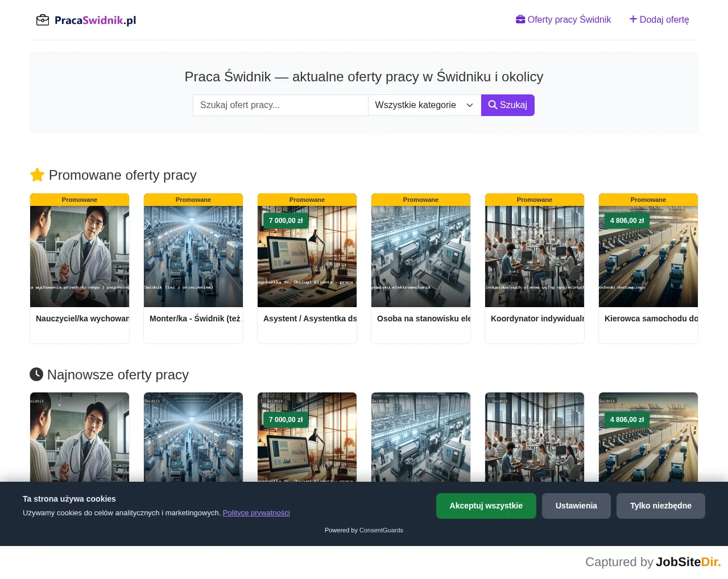Click Promowane label on Nauczyciel/ka card
728x579 pixels.
(x=80, y=200)
